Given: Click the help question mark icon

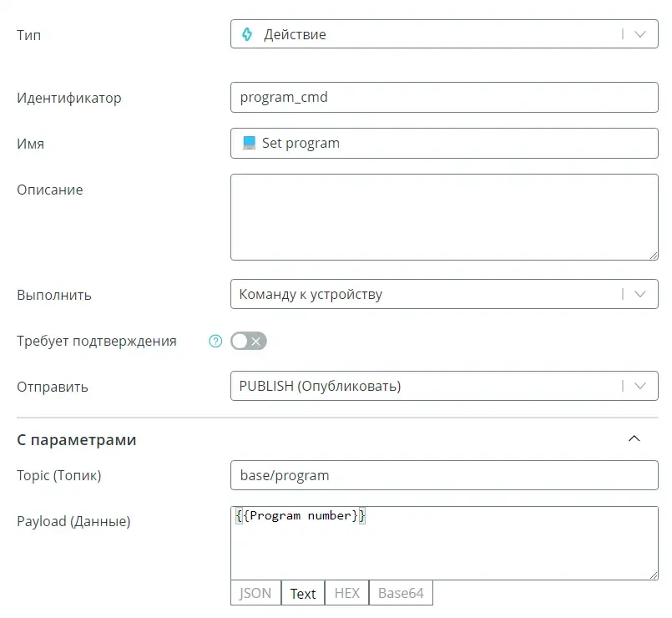Looking at the screenshot, I should pos(215,341).
